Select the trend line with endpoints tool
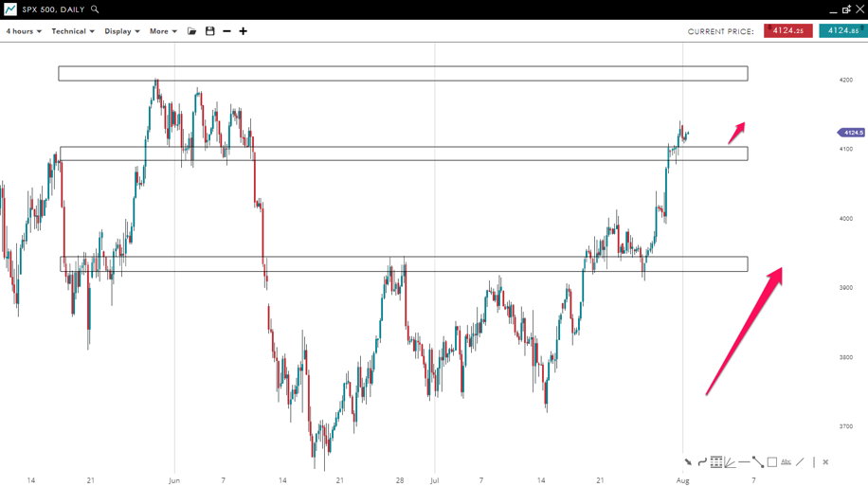This screenshot has width=868, height=487. tap(758, 462)
